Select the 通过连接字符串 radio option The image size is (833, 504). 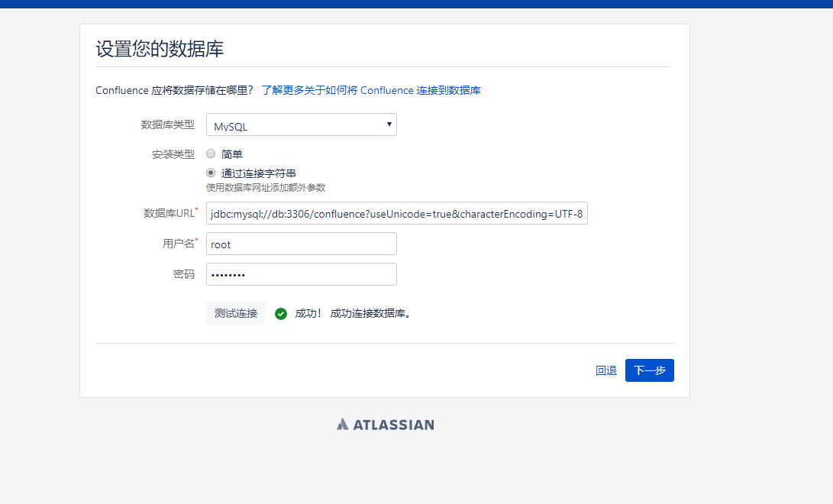click(211, 173)
